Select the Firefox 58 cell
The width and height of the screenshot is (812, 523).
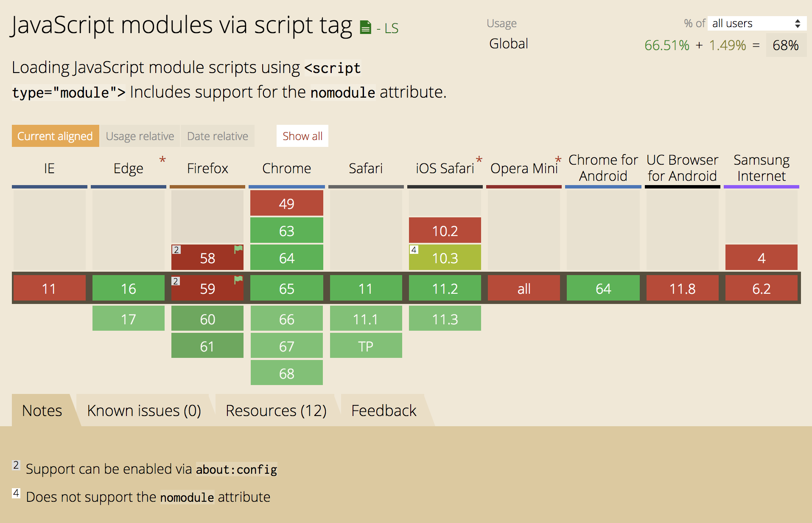(207, 257)
